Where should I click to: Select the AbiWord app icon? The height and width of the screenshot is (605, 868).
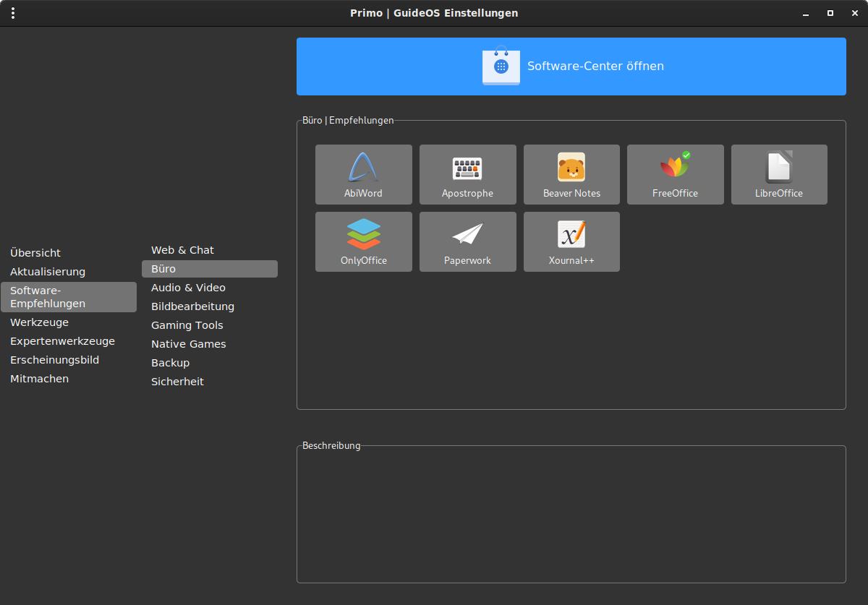(364, 167)
